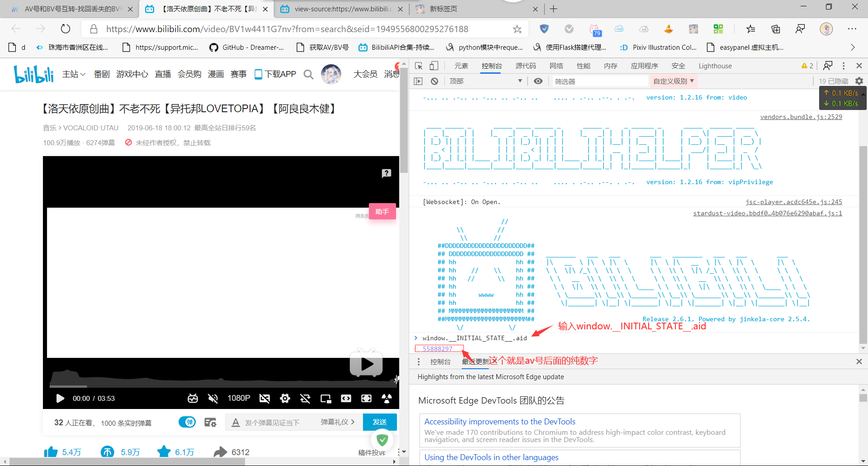Viewport: 868px width, 466px height.
Task: Open jsc-player.acdc645e.js:245 source link
Action: pyautogui.click(x=794, y=202)
